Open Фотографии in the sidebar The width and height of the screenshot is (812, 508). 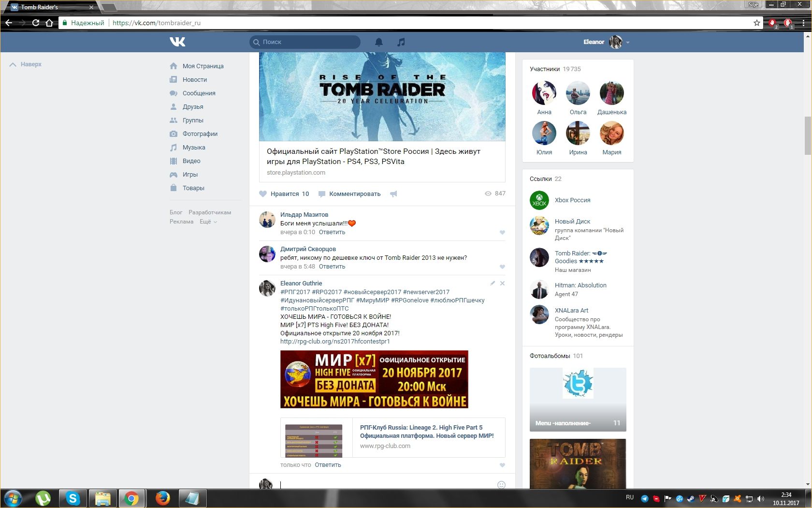pyautogui.click(x=200, y=134)
